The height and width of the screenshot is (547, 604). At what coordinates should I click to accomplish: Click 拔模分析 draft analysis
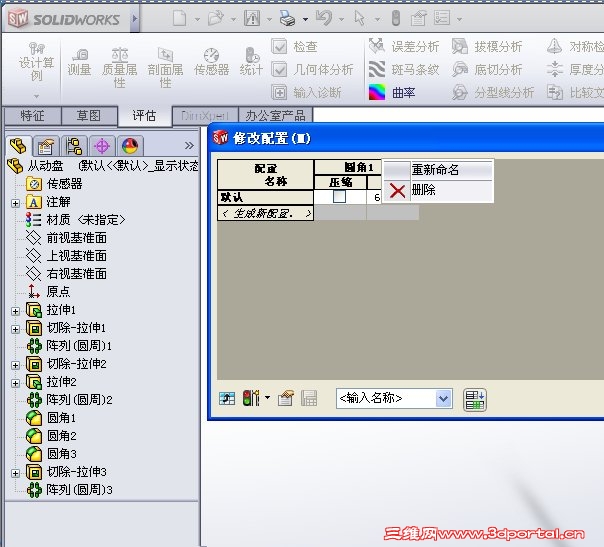(487, 47)
